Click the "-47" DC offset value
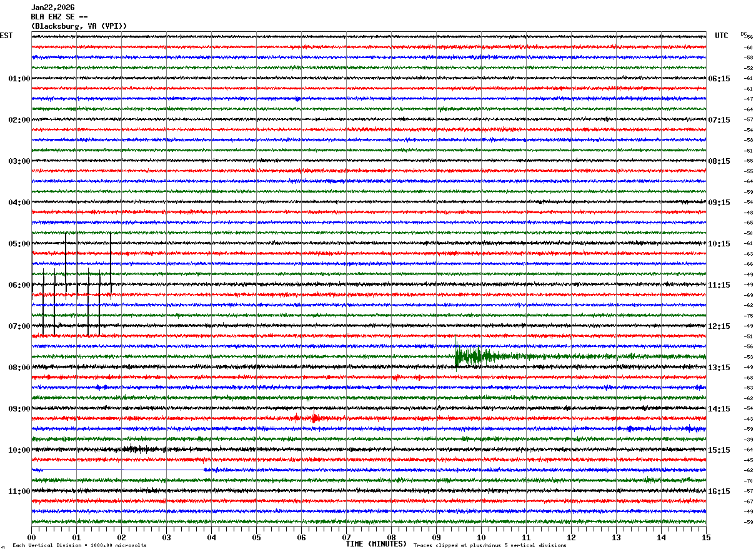Viewport: 756px width, 554px height. tap(749, 99)
